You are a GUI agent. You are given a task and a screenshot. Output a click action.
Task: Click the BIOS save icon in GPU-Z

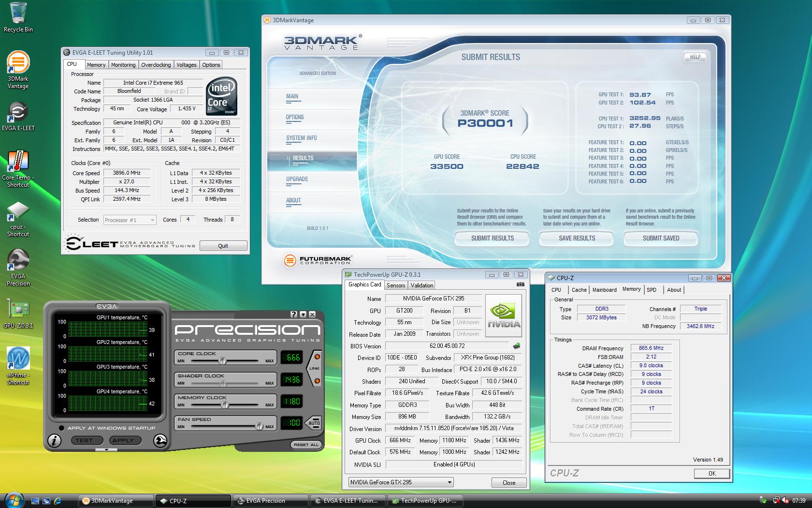[517, 346]
